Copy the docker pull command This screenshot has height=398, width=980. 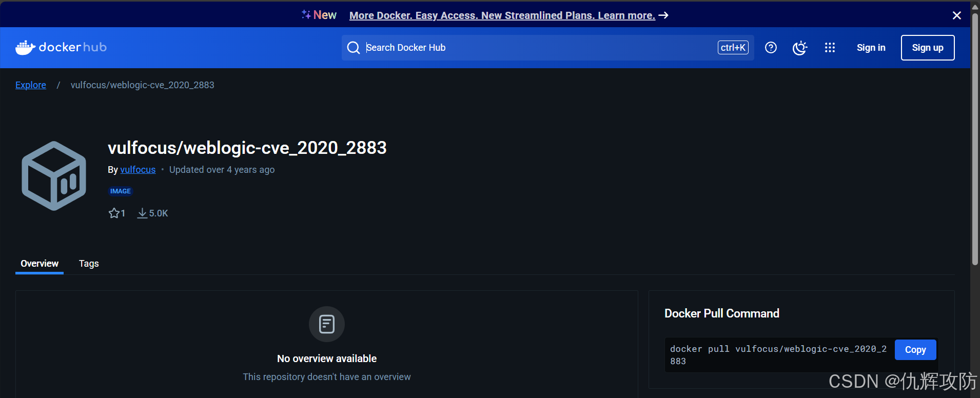click(x=915, y=350)
